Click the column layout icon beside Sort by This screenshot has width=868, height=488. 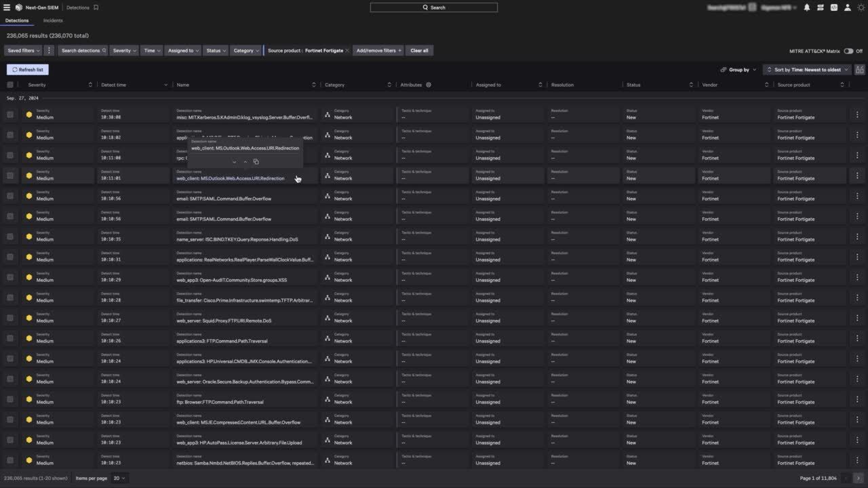click(x=860, y=69)
